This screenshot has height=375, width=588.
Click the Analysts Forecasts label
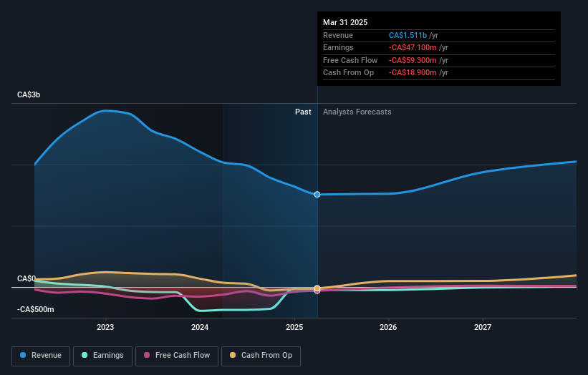[357, 112]
